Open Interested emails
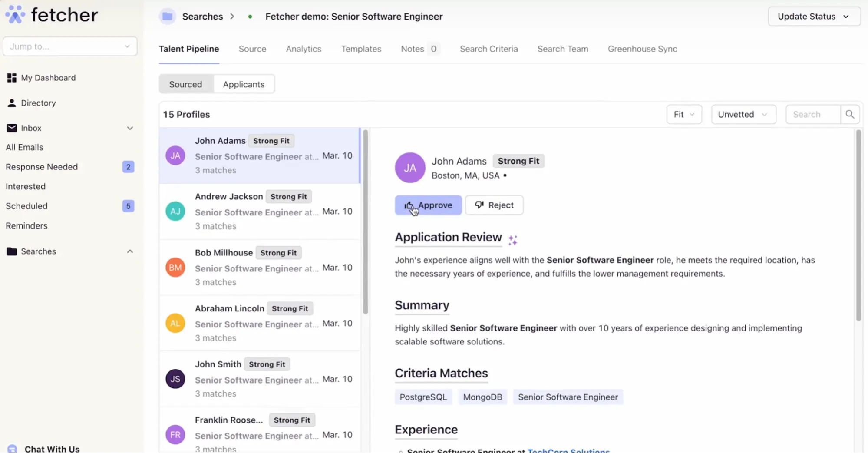This screenshot has height=453, width=868. click(x=26, y=186)
